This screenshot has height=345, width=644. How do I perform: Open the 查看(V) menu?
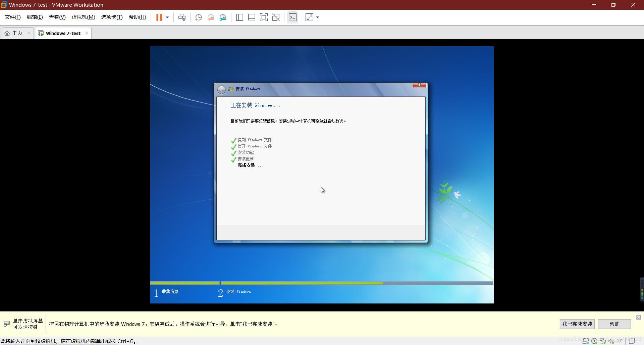[x=57, y=17]
